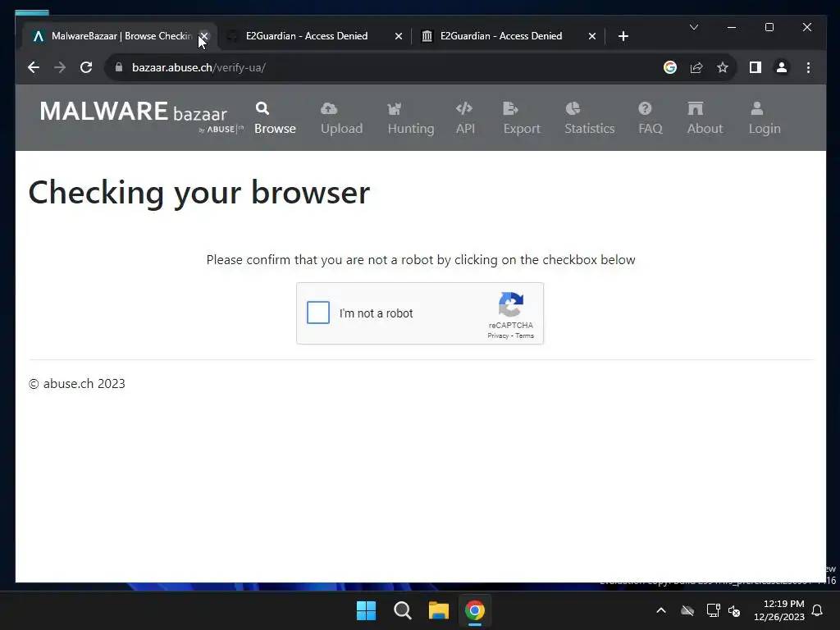Click the reCAPTCHA logo
The width and height of the screenshot is (840, 630).
511,305
